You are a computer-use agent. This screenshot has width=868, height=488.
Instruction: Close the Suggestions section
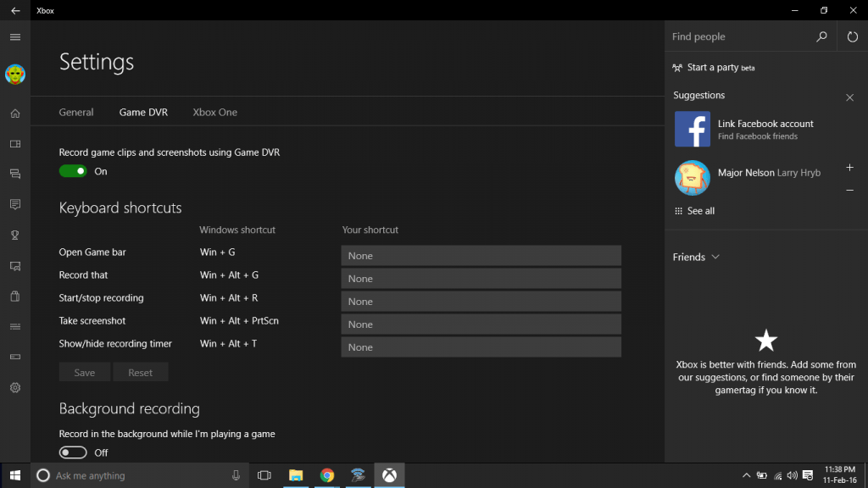pyautogui.click(x=849, y=97)
